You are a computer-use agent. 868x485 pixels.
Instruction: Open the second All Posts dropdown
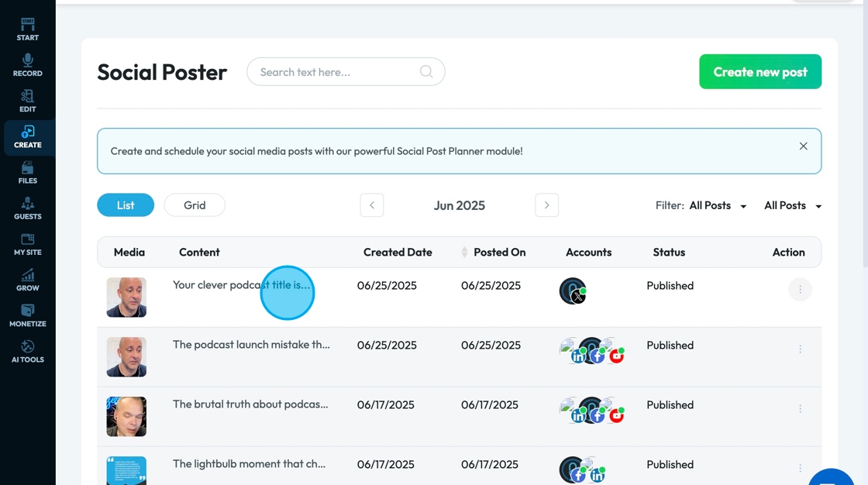[x=793, y=205]
